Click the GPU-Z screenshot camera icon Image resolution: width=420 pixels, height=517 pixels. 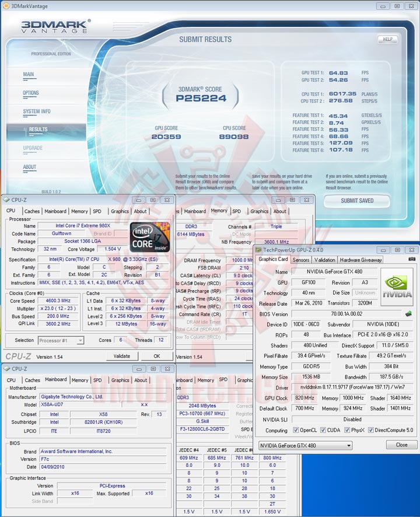412,259
